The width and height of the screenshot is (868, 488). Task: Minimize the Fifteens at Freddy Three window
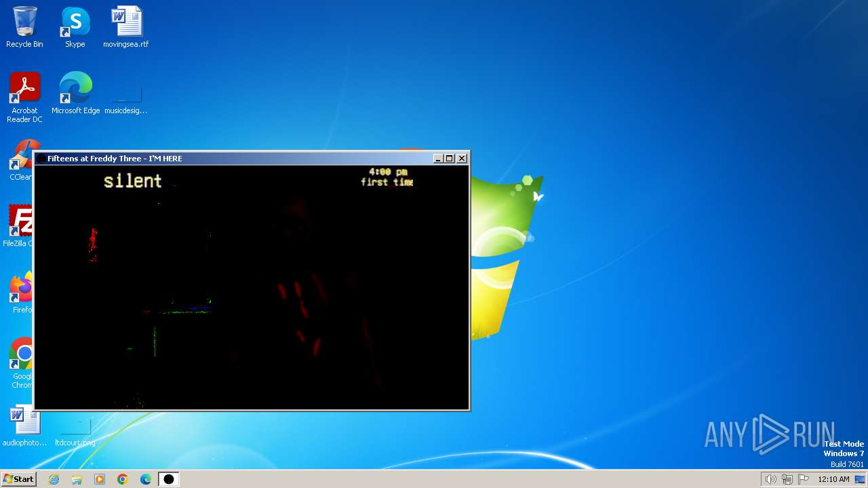pos(438,159)
